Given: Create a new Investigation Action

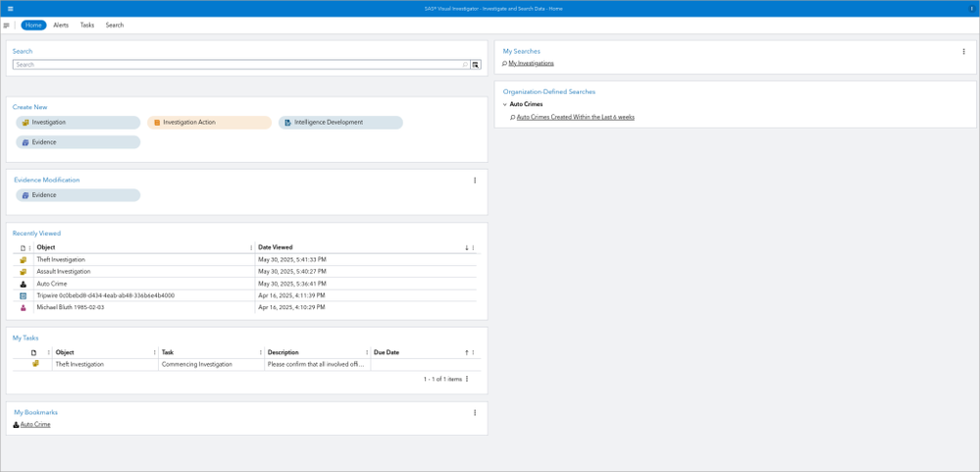Looking at the screenshot, I should tap(209, 123).
